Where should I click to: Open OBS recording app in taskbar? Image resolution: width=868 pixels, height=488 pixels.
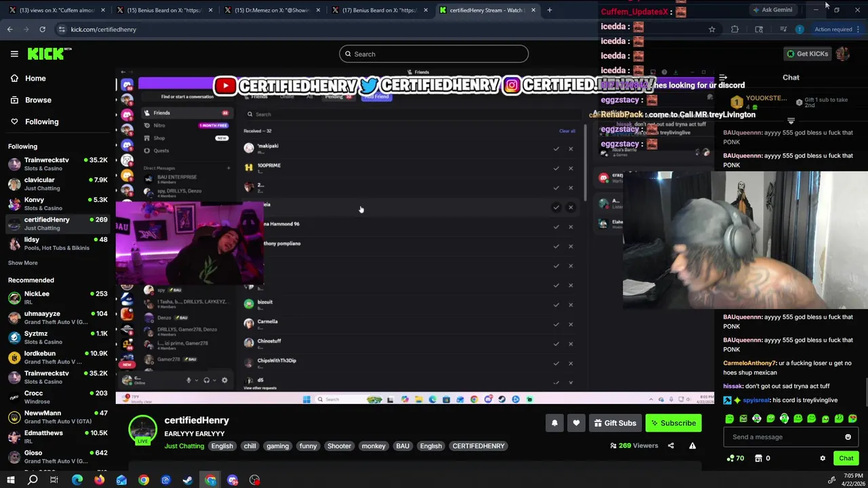point(254,480)
